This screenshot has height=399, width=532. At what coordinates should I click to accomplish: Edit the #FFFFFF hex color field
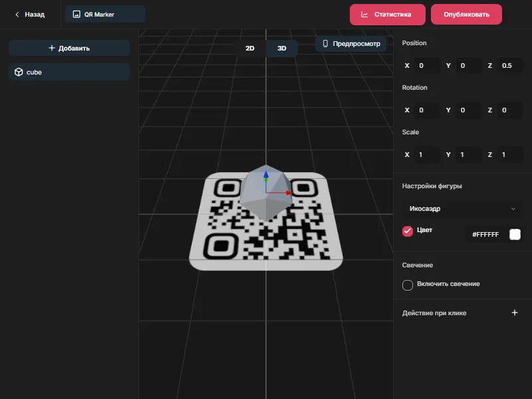pos(486,234)
